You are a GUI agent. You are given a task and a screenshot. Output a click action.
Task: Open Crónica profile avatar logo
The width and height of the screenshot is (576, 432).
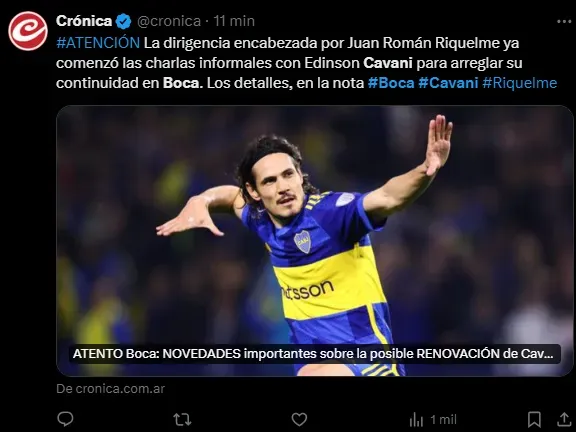[x=28, y=31]
